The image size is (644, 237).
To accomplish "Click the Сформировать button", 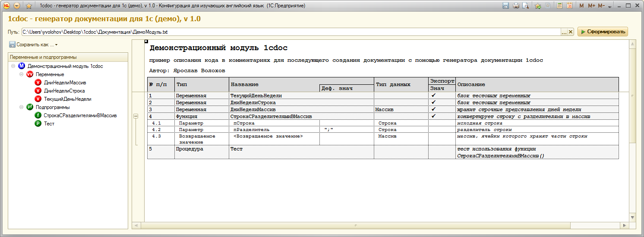I will pos(603,32).
